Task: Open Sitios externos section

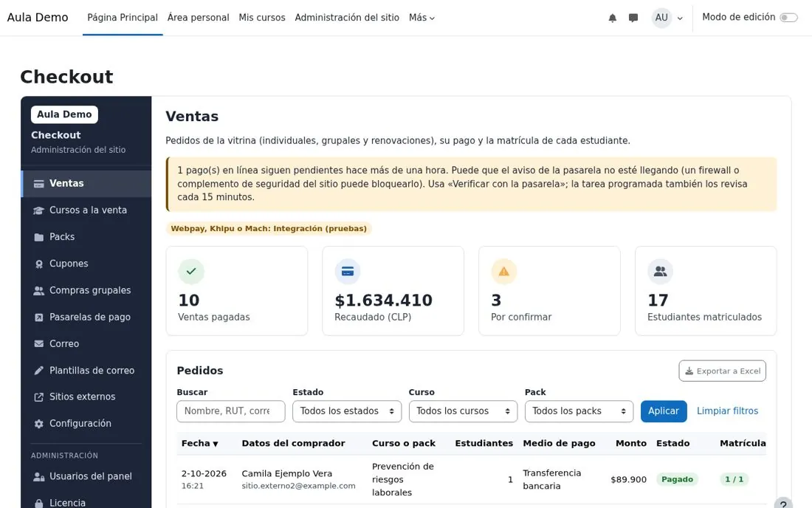Action: pos(87,397)
